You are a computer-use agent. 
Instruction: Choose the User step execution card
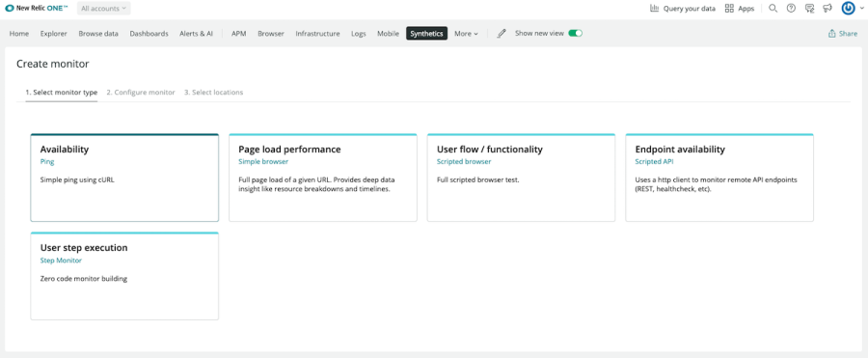tap(124, 276)
